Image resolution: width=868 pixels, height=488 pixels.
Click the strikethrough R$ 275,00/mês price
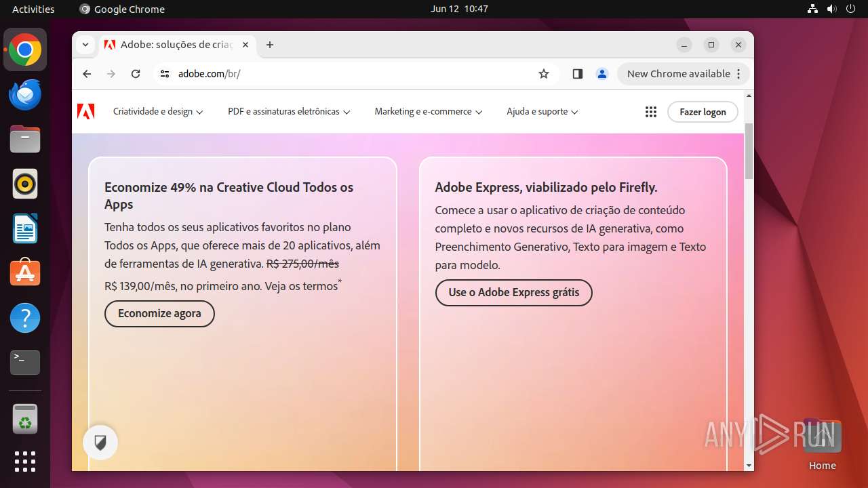click(302, 264)
